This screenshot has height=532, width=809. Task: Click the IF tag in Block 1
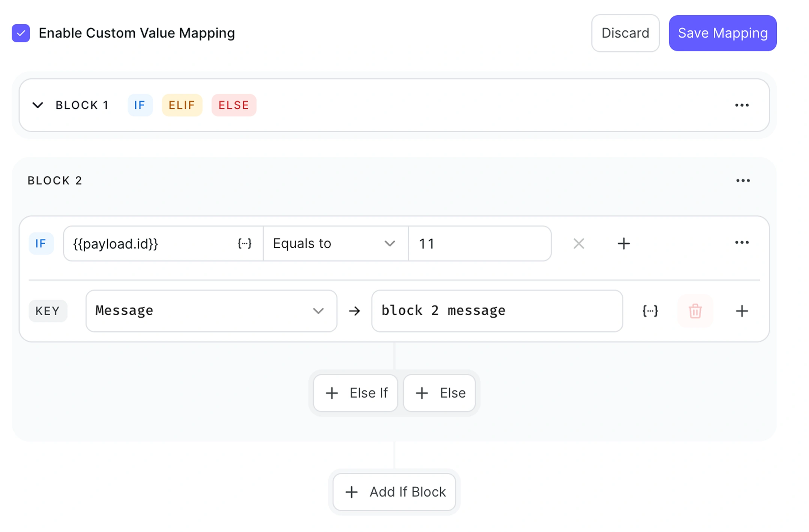click(x=140, y=105)
